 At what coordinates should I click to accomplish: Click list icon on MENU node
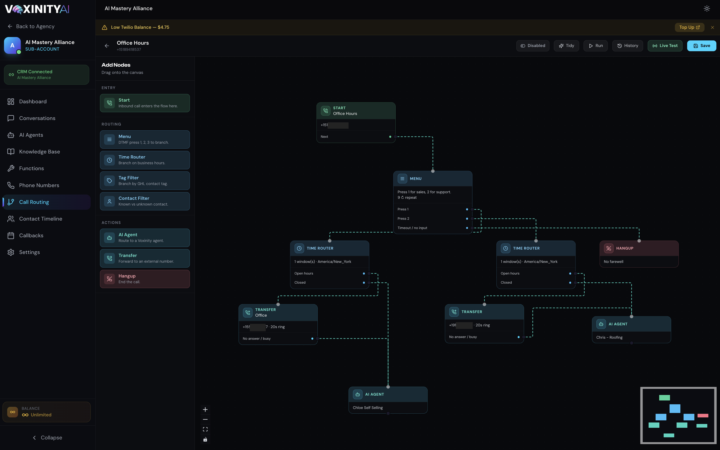(x=402, y=179)
